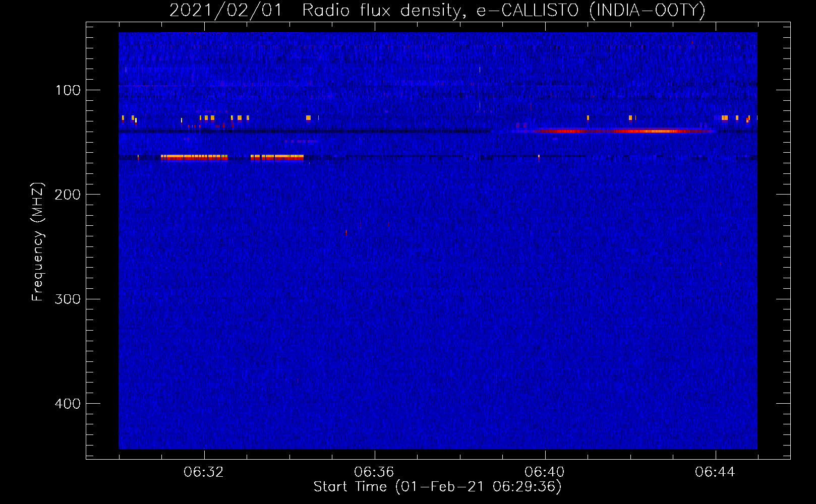The width and height of the screenshot is (816, 504).
Task: Click the second orange burst segment near 165 MHz at 06:34
Action: (x=277, y=157)
